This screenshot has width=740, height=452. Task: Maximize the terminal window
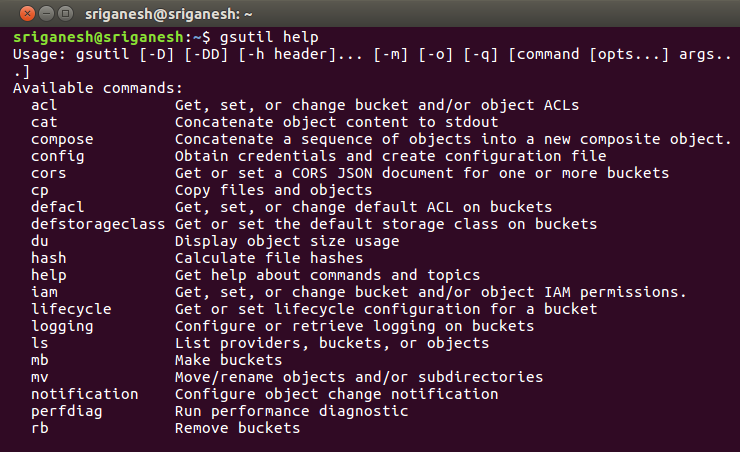pos(65,14)
